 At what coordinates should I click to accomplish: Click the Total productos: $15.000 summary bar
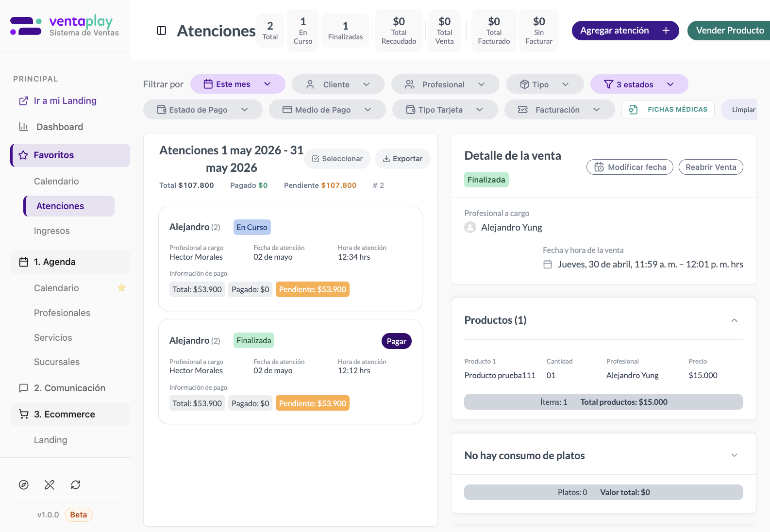[603, 402]
